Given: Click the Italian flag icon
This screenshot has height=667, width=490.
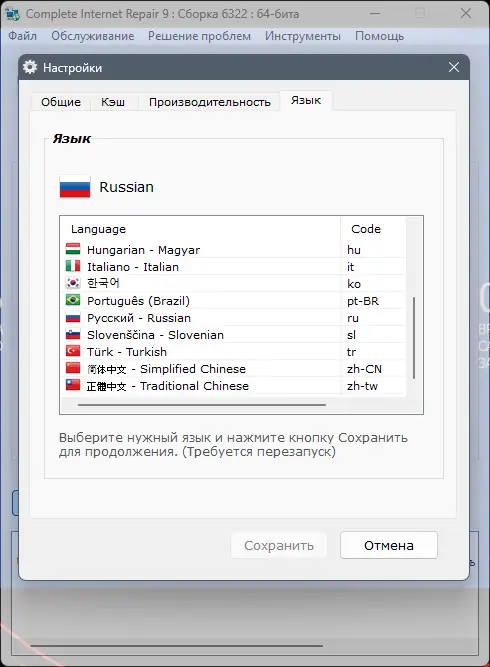Looking at the screenshot, I should tap(73, 266).
